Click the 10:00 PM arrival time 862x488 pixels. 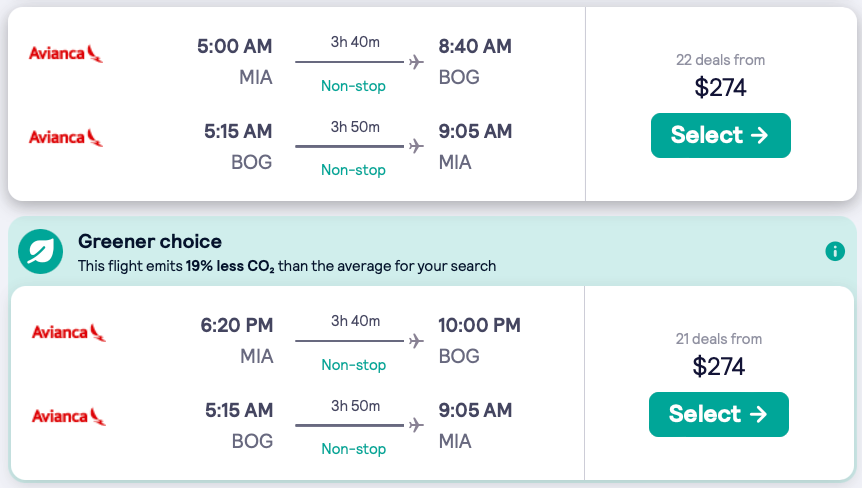[x=479, y=325]
